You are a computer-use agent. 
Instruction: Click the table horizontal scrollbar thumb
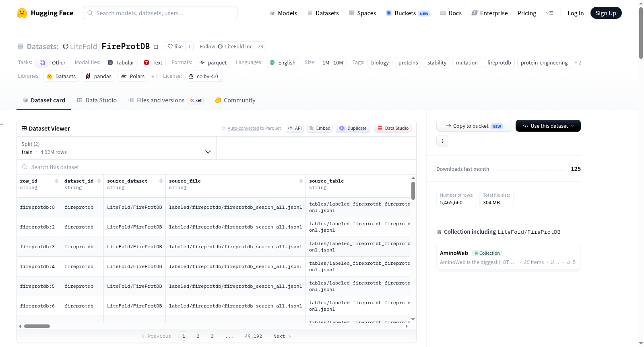click(37, 326)
